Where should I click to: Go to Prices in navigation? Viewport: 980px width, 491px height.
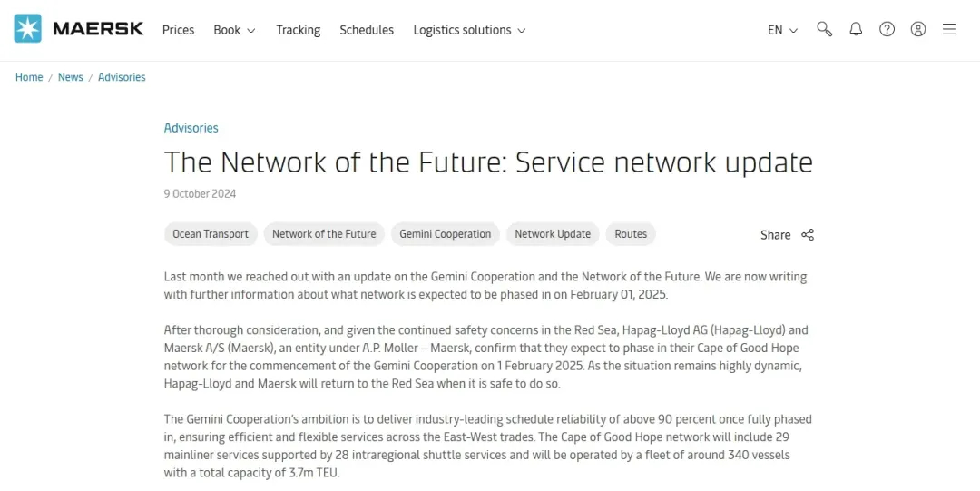(178, 30)
